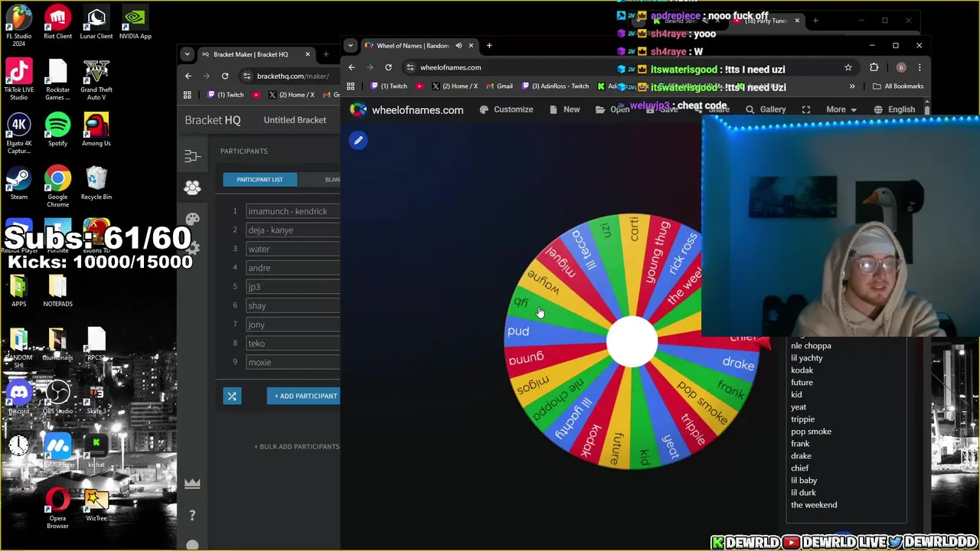Click 'the weekend' entry in names list
The image size is (980, 551).
point(813,505)
